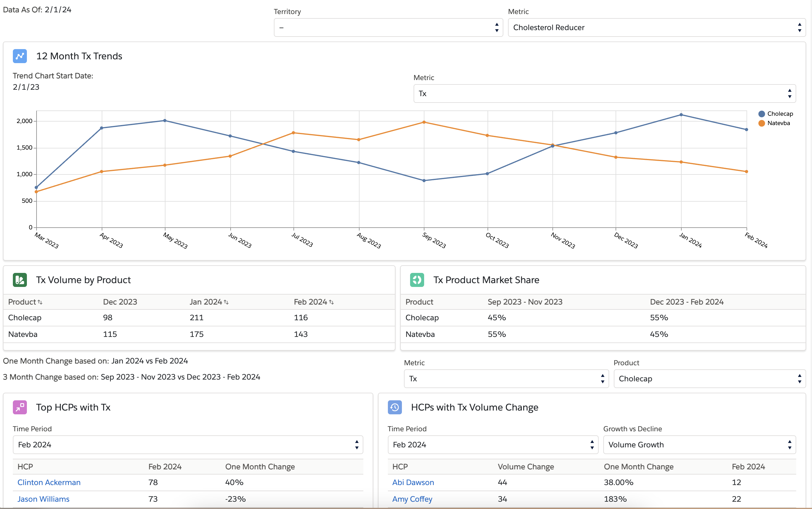Click the Top HCPs with Tx icon
The width and height of the screenshot is (812, 509).
click(x=20, y=407)
